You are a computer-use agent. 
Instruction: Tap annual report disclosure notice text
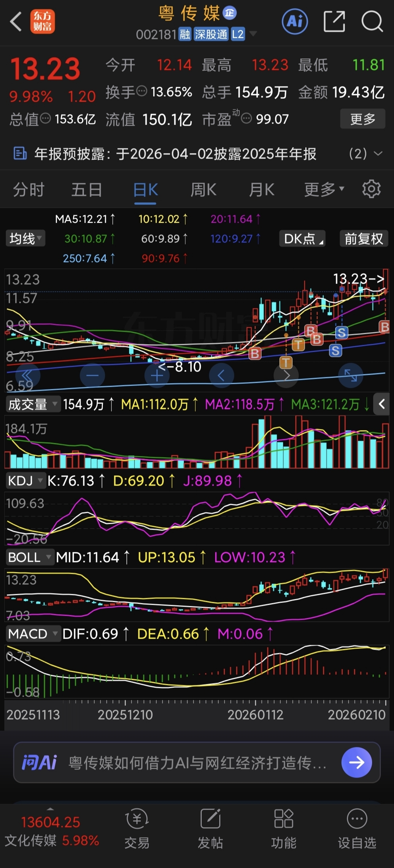[x=175, y=153]
